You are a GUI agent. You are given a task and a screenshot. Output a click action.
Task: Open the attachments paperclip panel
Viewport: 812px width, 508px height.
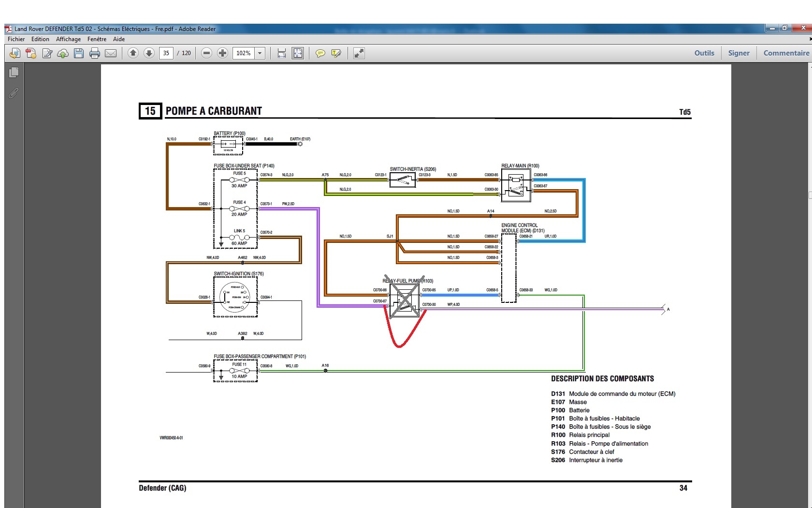click(14, 93)
